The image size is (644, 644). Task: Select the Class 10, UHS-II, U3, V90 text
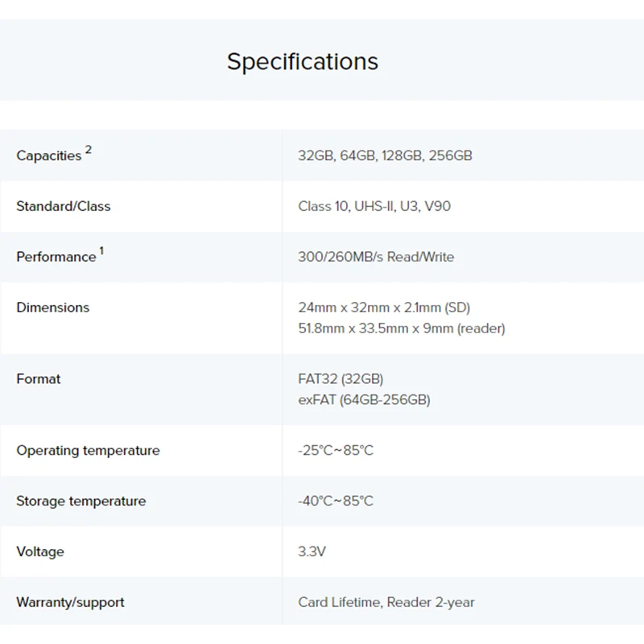[374, 206]
